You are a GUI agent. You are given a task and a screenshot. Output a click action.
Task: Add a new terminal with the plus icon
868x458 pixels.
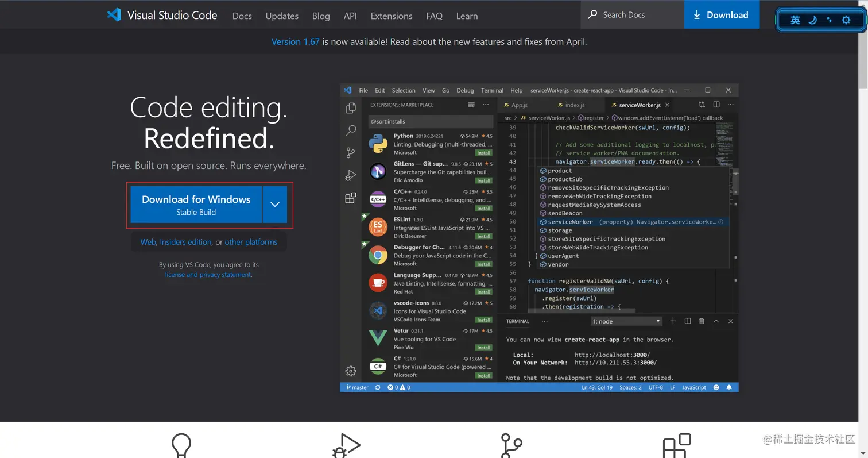673,321
